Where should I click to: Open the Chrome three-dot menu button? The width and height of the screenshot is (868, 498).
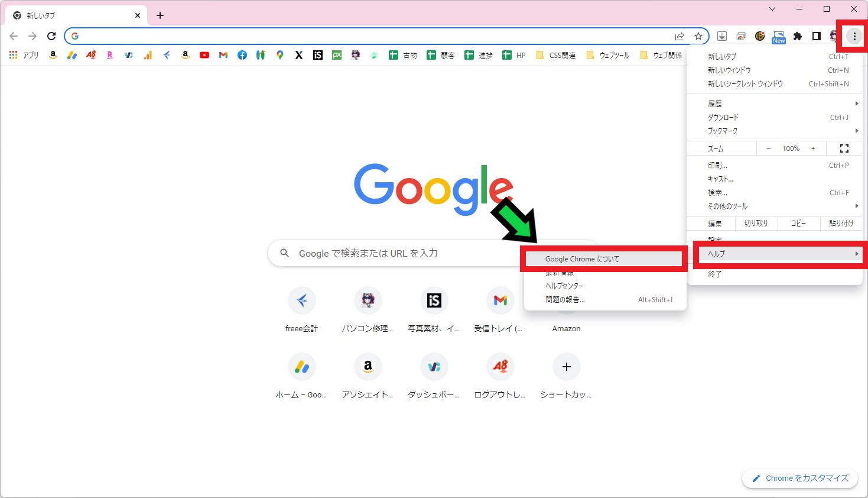click(x=854, y=36)
